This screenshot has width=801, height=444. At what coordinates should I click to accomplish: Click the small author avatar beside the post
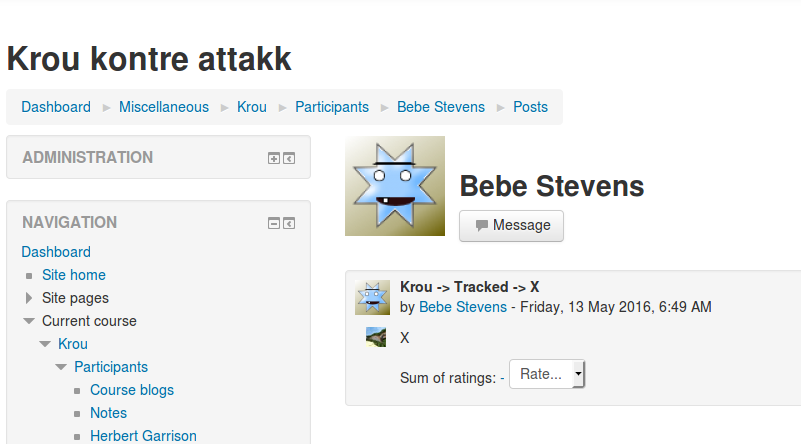pyautogui.click(x=372, y=297)
